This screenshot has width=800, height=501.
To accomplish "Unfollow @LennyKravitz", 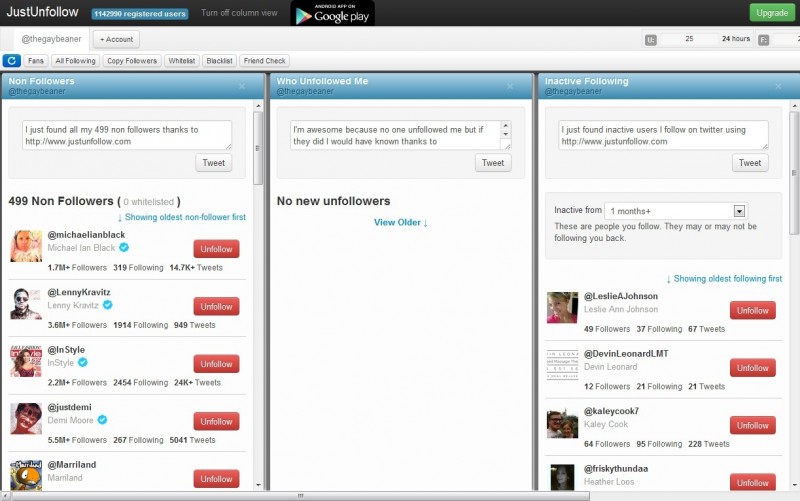I will pyautogui.click(x=216, y=307).
